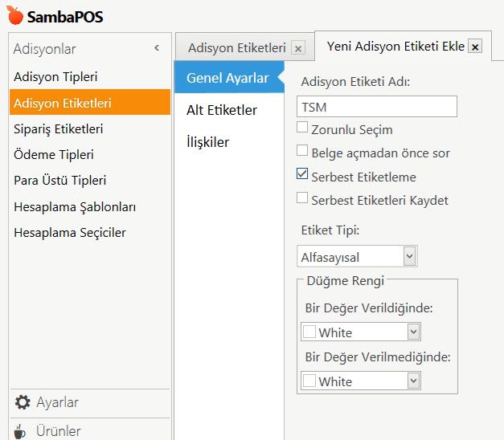Screen dimensions: 504x440
Task: Go to Ödeme Tipleri menu item
Action: 54,154
